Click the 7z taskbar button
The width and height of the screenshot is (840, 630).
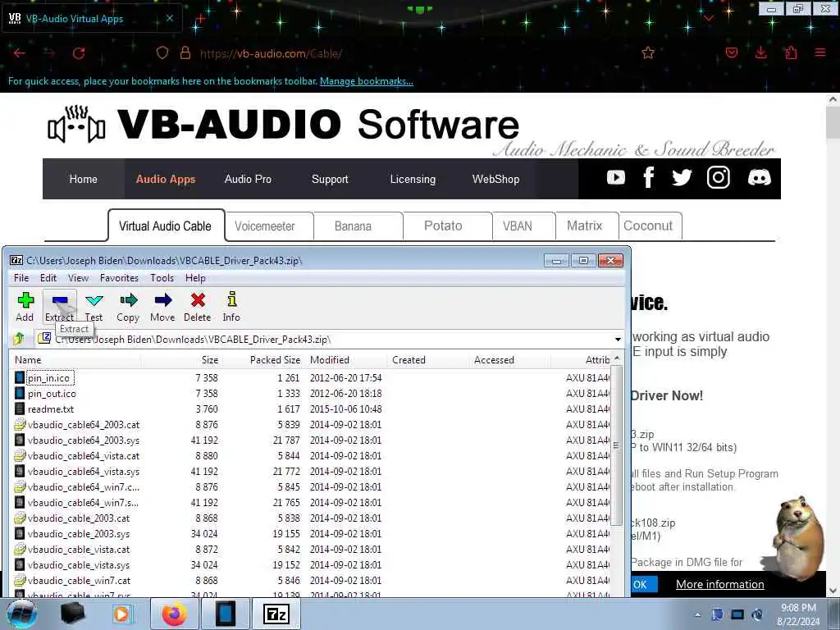pyautogui.click(x=276, y=614)
